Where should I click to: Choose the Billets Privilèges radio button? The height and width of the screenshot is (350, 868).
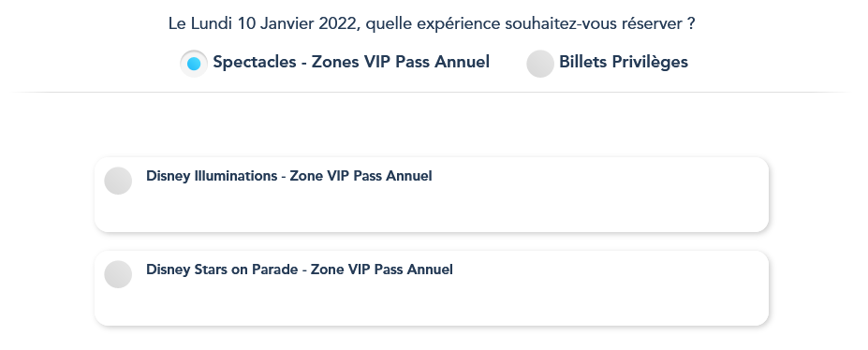coord(540,64)
